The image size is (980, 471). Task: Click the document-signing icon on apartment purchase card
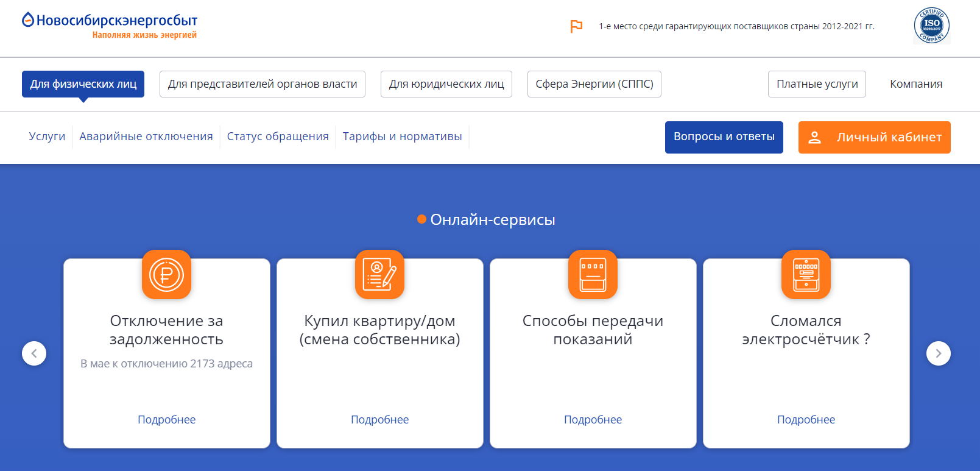click(x=379, y=274)
